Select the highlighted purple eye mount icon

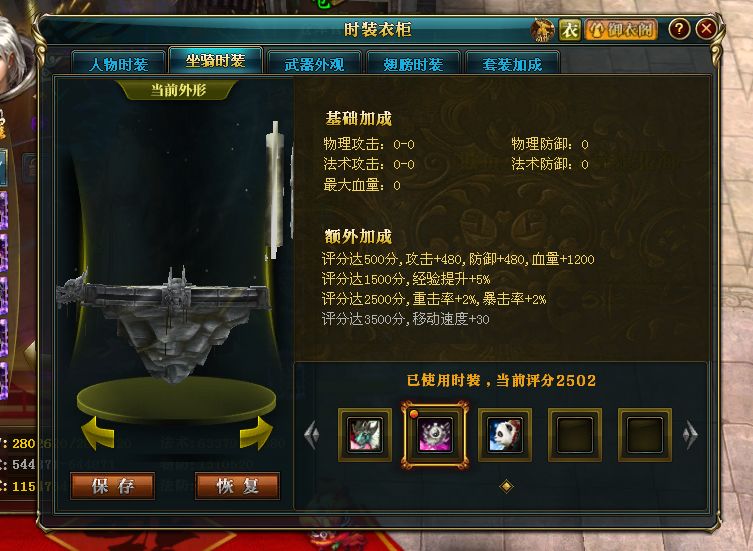point(435,435)
